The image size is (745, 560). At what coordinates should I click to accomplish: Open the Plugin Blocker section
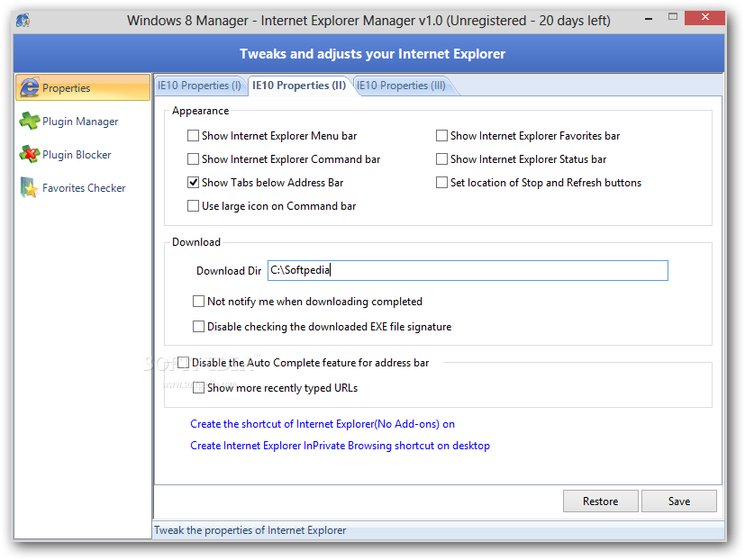pos(77,155)
